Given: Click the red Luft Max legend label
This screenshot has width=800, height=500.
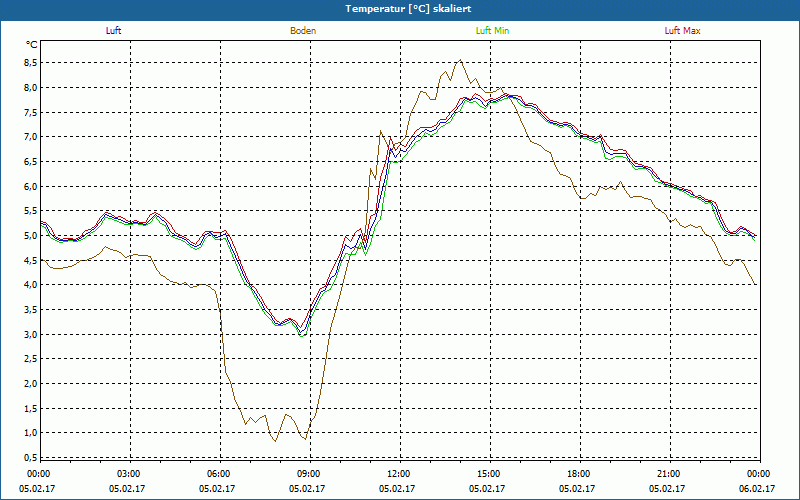Looking at the screenshot, I should (682, 31).
